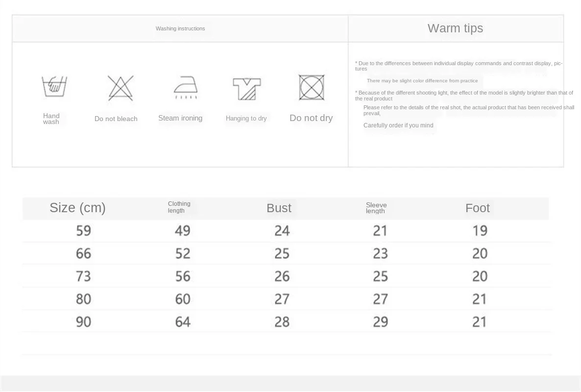Select size 73 row label

tap(83, 276)
